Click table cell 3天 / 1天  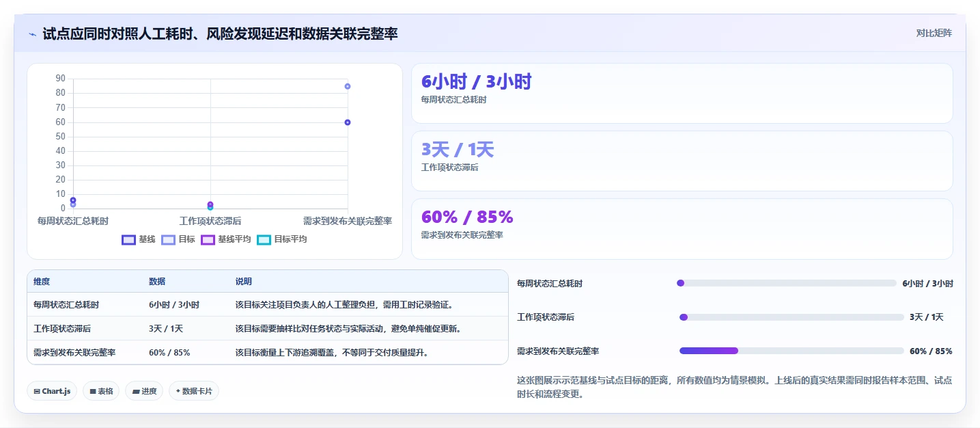pyautogui.click(x=166, y=329)
